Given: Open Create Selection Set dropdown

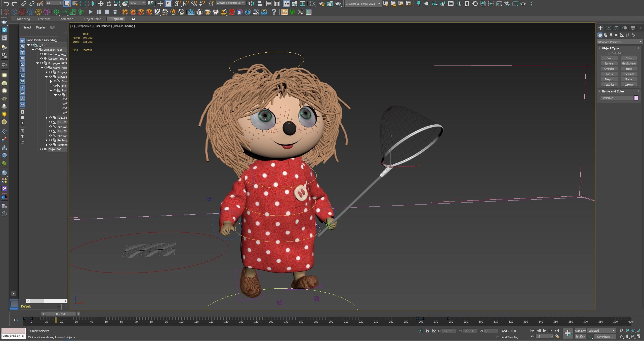Looking at the screenshot, I should click(230, 3).
